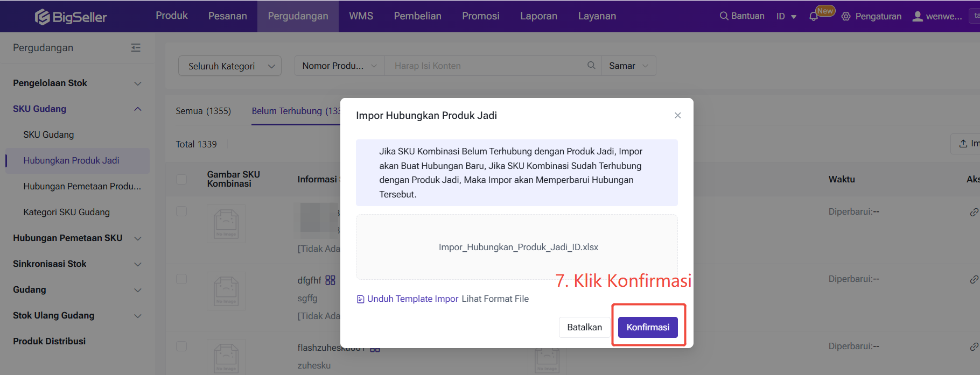Collapse the Pergudangan sidebar via its menu icon
The width and height of the screenshot is (980, 375).
click(x=136, y=48)
